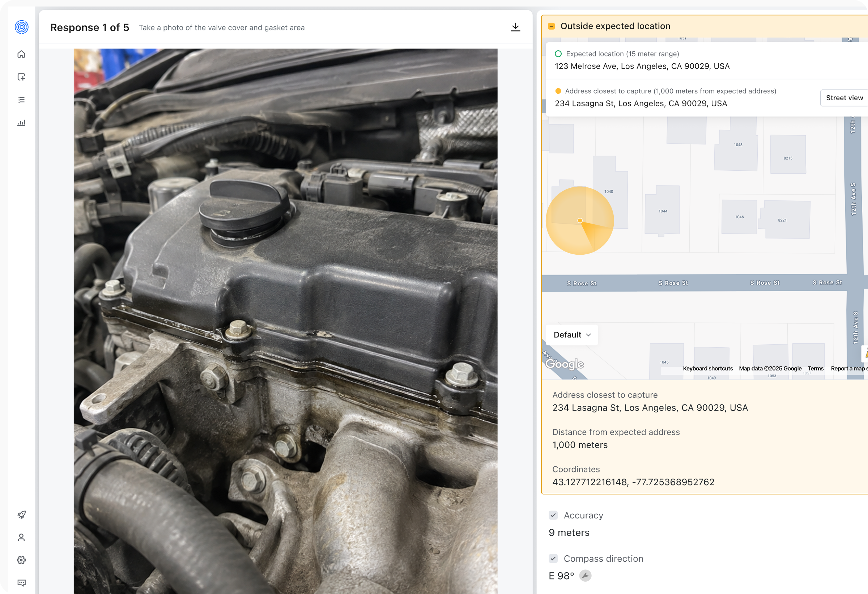Open the settings gear icon

click(x=22, y=560)
